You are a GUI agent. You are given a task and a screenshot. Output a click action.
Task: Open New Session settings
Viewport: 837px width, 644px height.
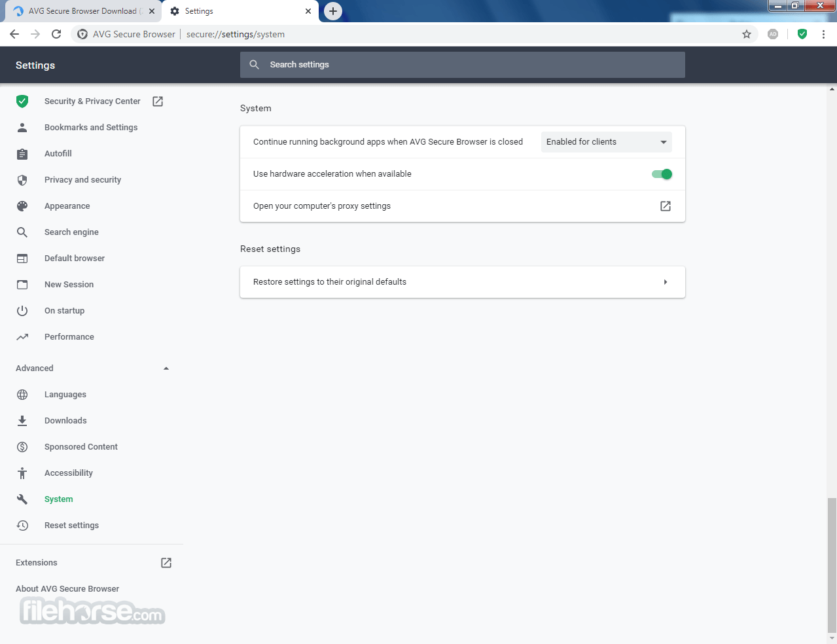[69, 285]
